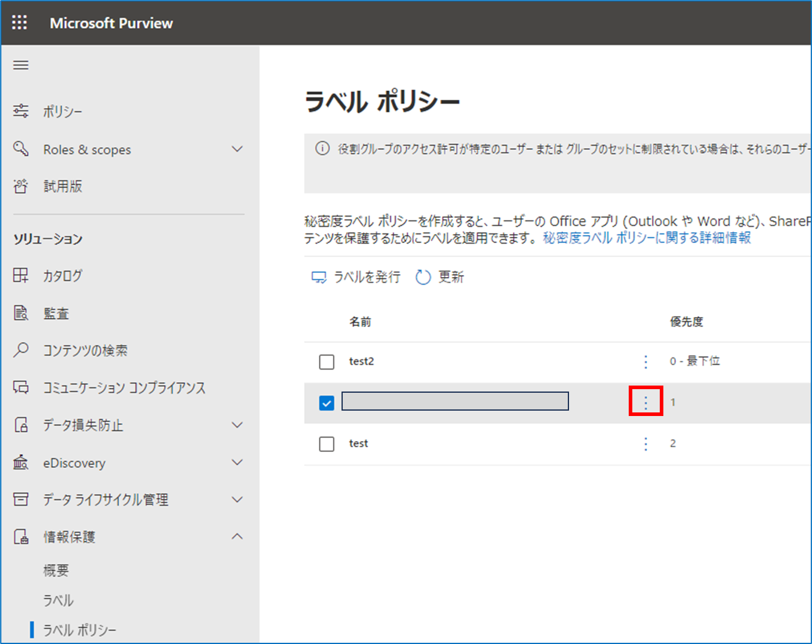Click the コミュニケーション コンプライアンス chat icon
Viewport: 812px width, 644px height.
(21, 387)
